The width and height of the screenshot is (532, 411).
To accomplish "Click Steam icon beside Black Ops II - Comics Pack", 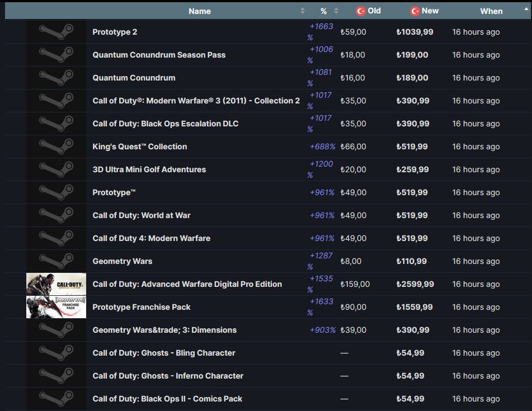I will click(x=56, y=399).
